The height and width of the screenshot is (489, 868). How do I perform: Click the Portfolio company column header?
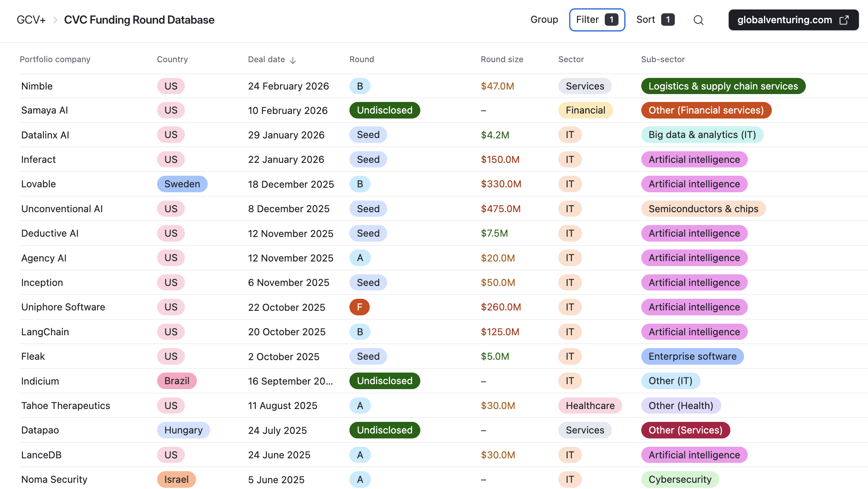55,59
